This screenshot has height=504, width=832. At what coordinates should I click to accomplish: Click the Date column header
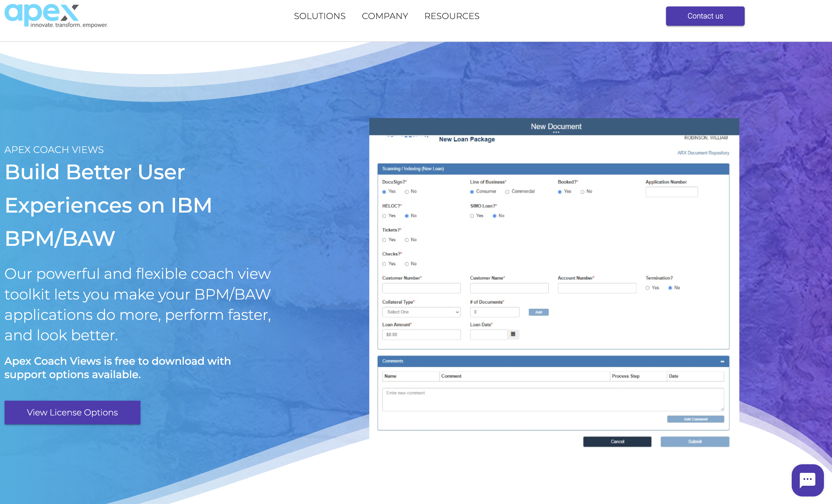(695, 376)
